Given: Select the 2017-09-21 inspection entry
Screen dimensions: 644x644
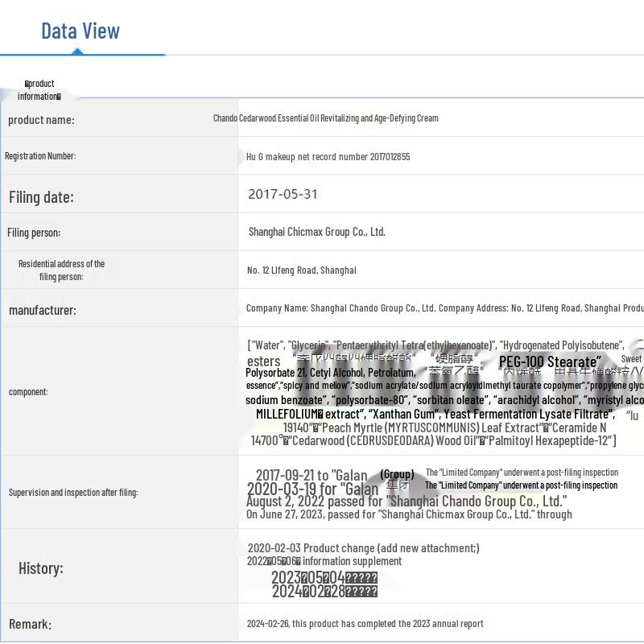Looking at the screenshot, I should (x=437, y=474).
